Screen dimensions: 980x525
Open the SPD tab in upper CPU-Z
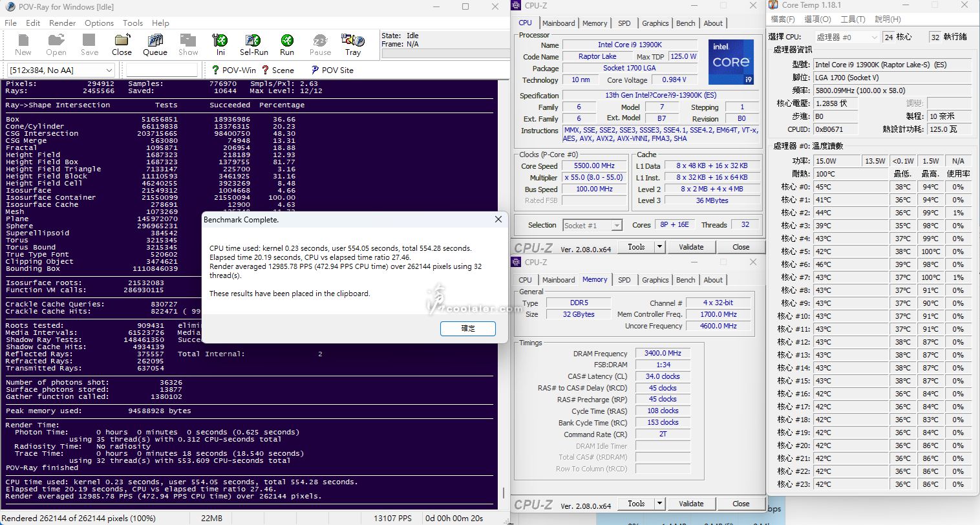click(x=624, y=23)
